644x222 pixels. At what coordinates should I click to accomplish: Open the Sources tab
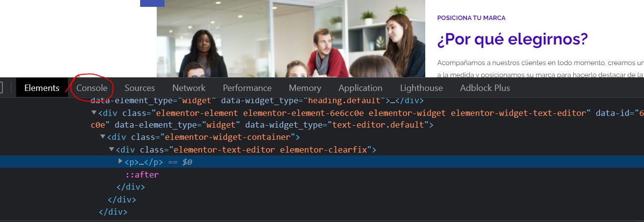140,88
